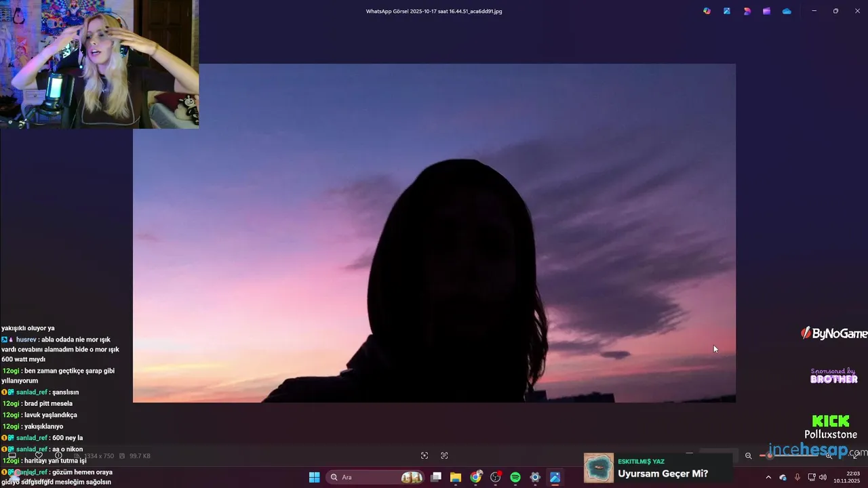The width and height of the screenshot is (868, 488).
Task: Zoom out with the minus magnifier icon
Action: coord(749,455)
